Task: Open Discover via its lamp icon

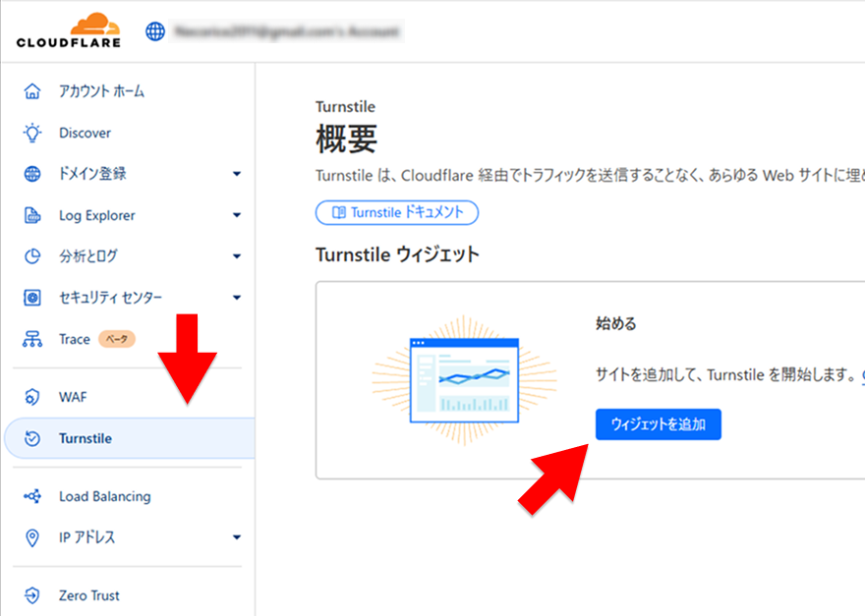Action: point(30,132)
